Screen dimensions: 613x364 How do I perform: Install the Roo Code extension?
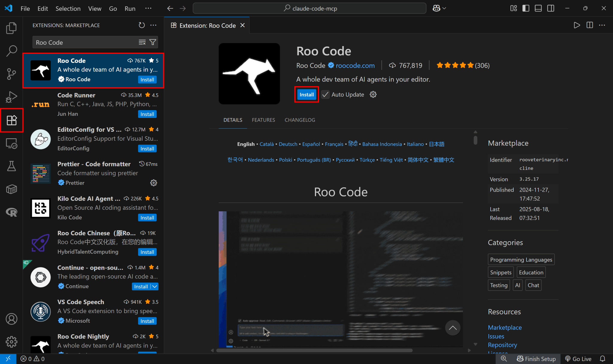[306, 94]
